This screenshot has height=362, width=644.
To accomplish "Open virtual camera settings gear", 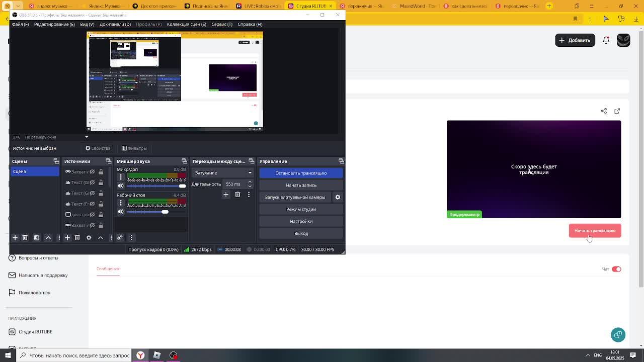I will click(338, 197).
